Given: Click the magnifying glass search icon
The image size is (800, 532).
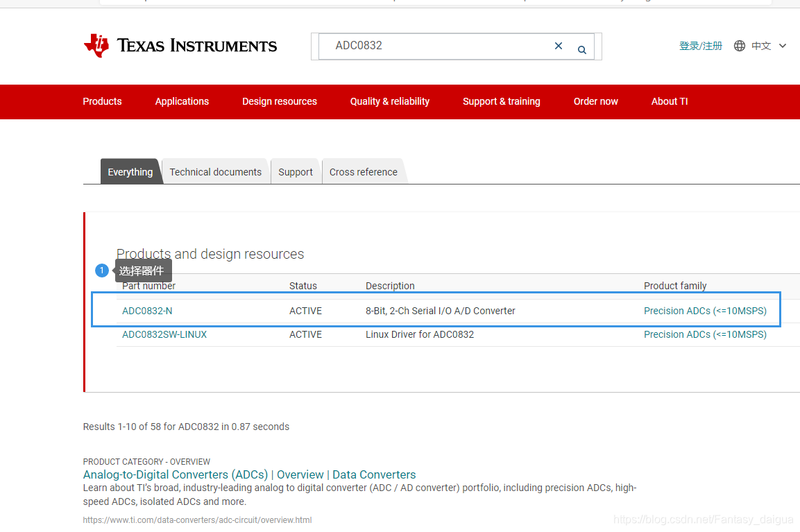Looking at the screenshot, I should point(582,49).
